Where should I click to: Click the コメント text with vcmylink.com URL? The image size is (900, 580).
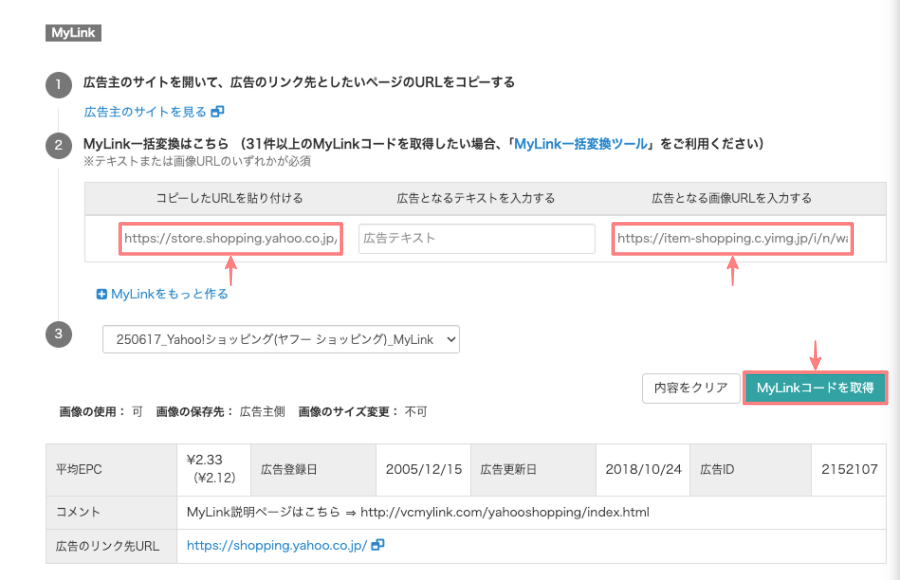(x=418, y=512)
